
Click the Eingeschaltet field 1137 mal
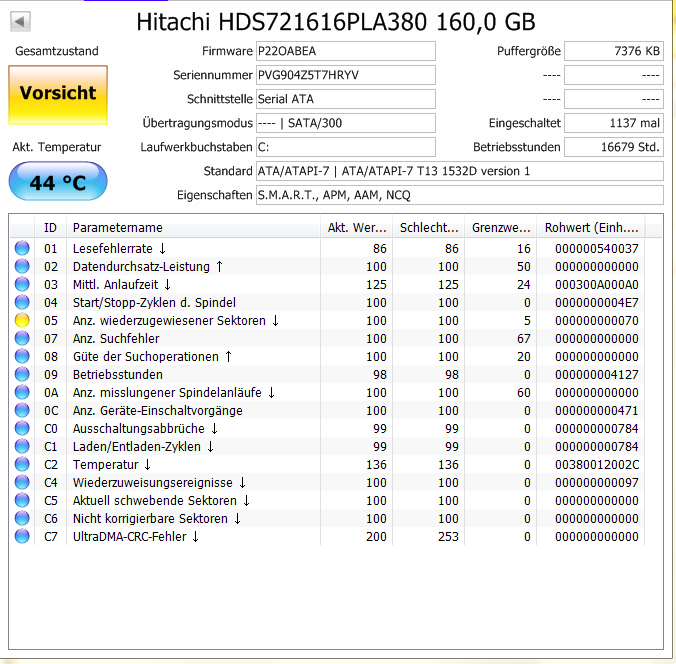(x=614, y=123)
